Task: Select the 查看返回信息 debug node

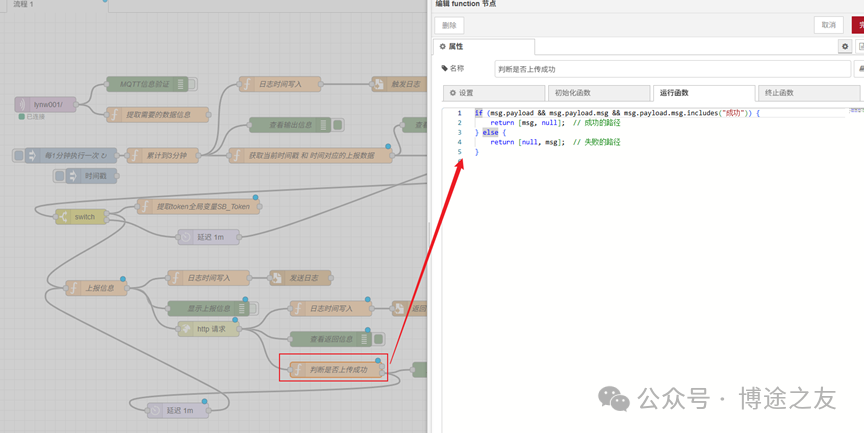Action: 331,339
